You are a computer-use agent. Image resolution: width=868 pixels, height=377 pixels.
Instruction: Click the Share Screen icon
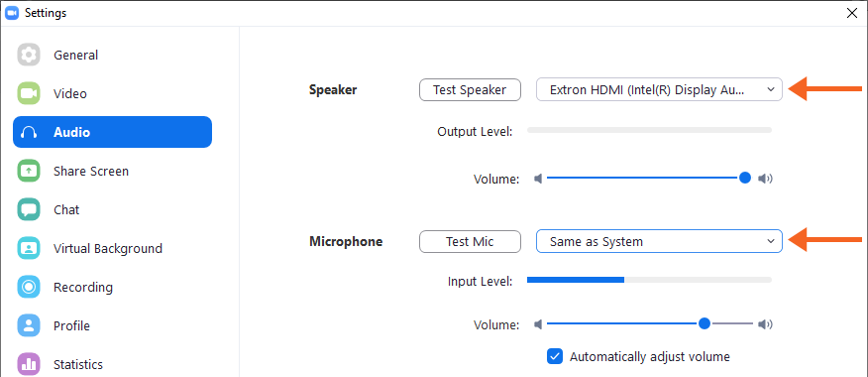28,171
